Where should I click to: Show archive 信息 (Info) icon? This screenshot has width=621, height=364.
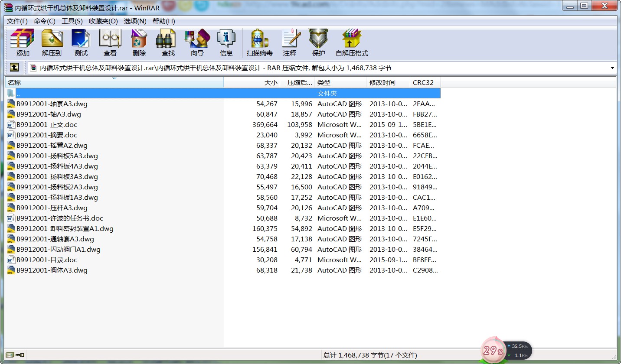[x=226, y=42]
